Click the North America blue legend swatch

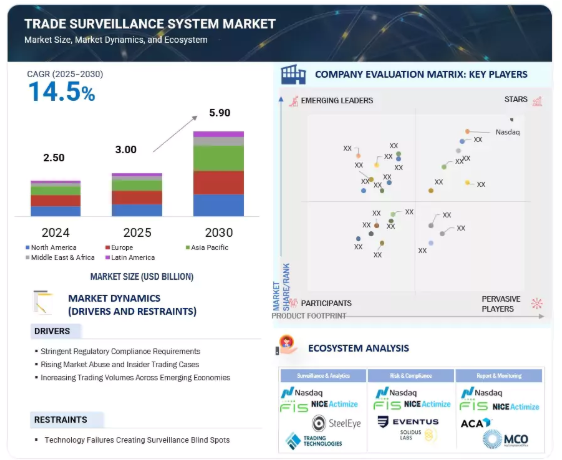(x=28, y=247)
